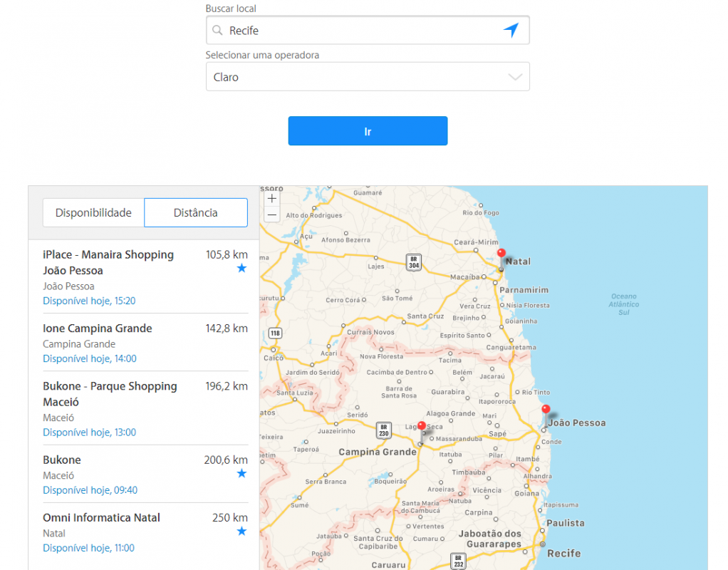Click Campina Grande subtitle under Ione
The height and width of the screenshot is (570, 728).
click(x=79, y=343)
